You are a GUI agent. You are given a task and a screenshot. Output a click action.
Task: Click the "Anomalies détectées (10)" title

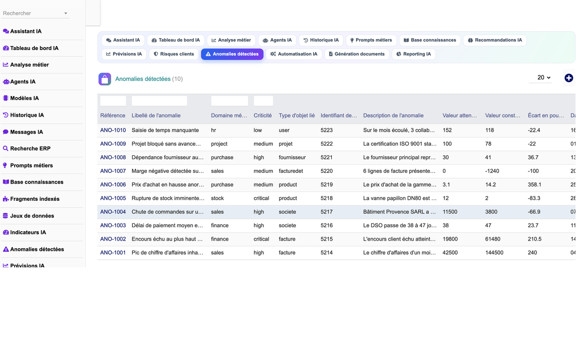(x=149, y=79)
